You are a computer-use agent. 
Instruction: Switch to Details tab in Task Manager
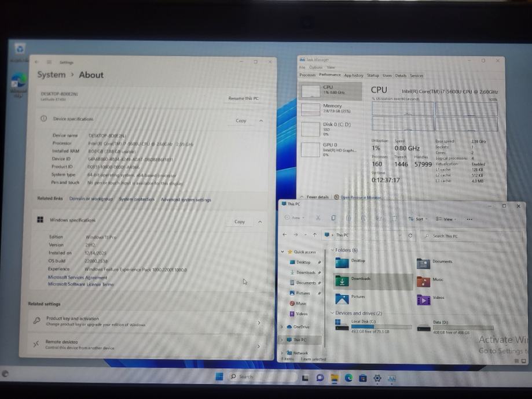401,76
